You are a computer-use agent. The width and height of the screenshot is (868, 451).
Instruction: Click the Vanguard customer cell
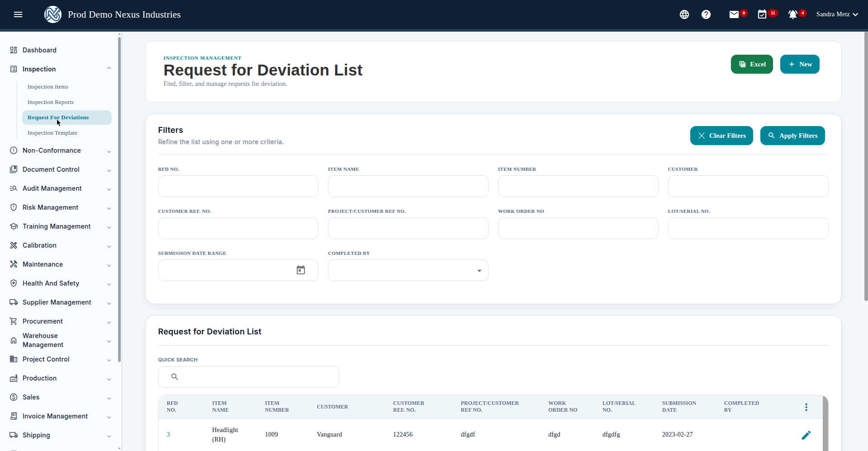point(329,434)
